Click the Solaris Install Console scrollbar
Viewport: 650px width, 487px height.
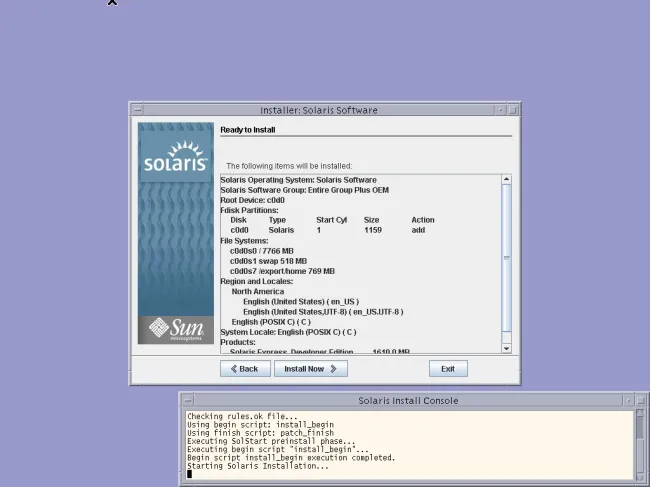click(x=640, y=444)
